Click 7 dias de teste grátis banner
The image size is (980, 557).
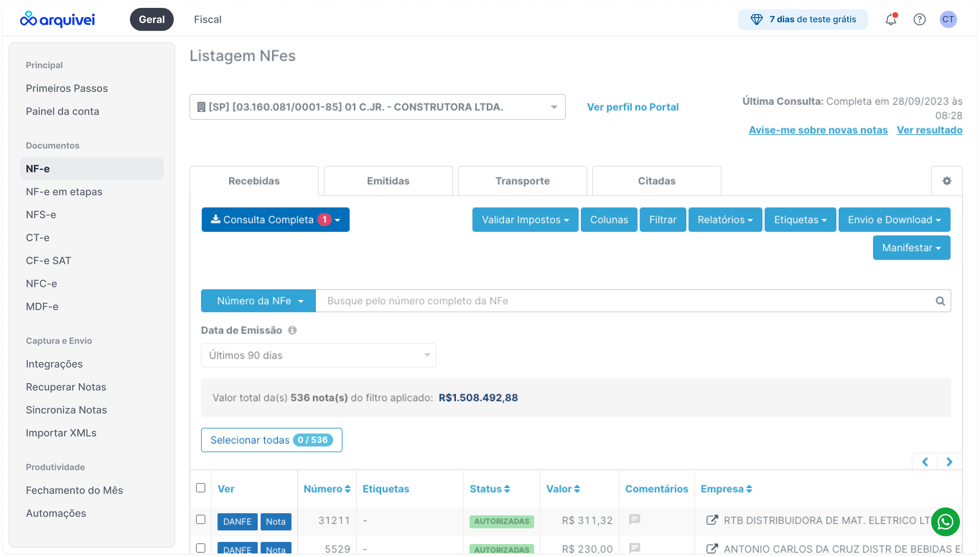802,19
